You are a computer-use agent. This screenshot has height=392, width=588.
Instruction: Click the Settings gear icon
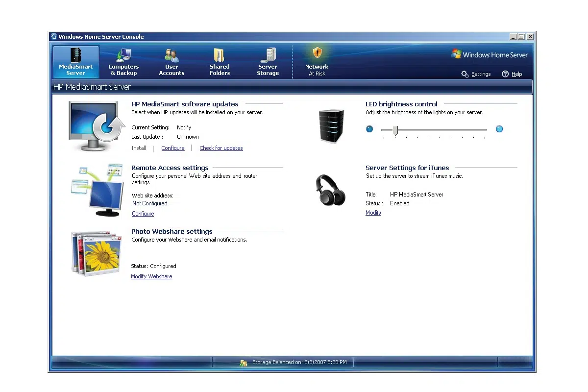coord(465,74)
